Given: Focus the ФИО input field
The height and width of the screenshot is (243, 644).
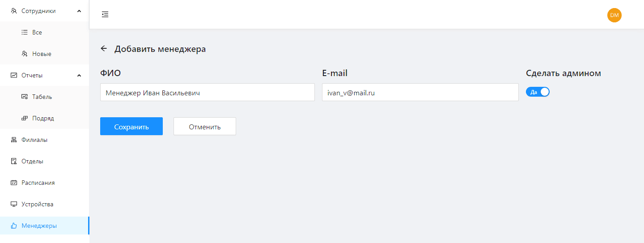Looking at the screenshot, I should 208,92.
